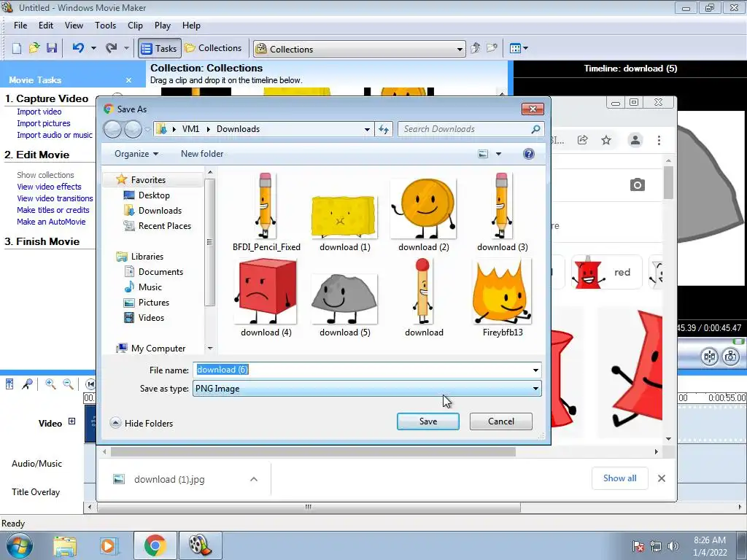This screenshot has height=560, width=747.
Task: Open the address bar path dropdown arrow
Action: coord(367,129)
